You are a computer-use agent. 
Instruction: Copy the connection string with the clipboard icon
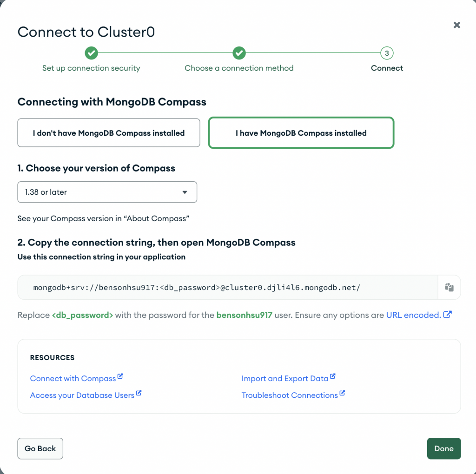pos(449,287)
